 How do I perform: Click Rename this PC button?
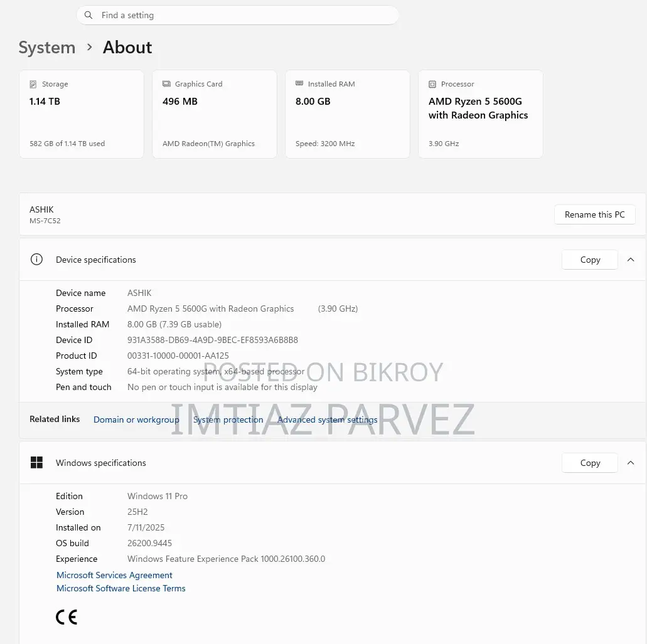pyautogui.click(x=594, y=214)
